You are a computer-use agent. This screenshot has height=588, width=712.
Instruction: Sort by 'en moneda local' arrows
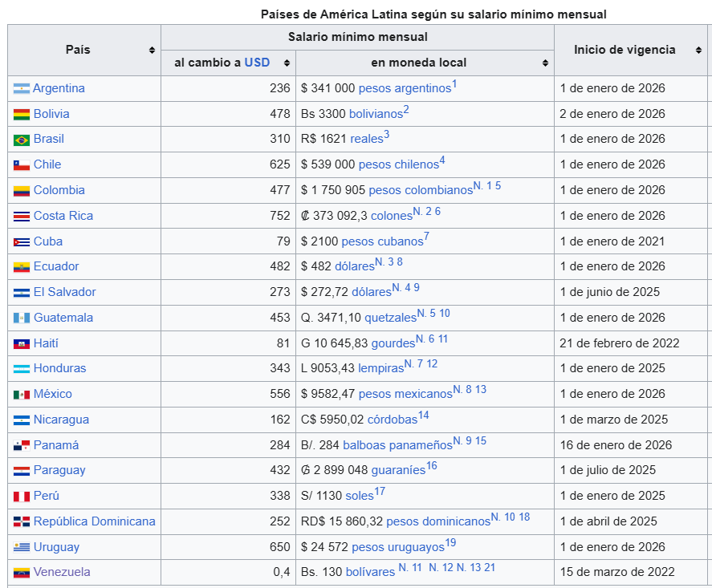click(545, 63)
